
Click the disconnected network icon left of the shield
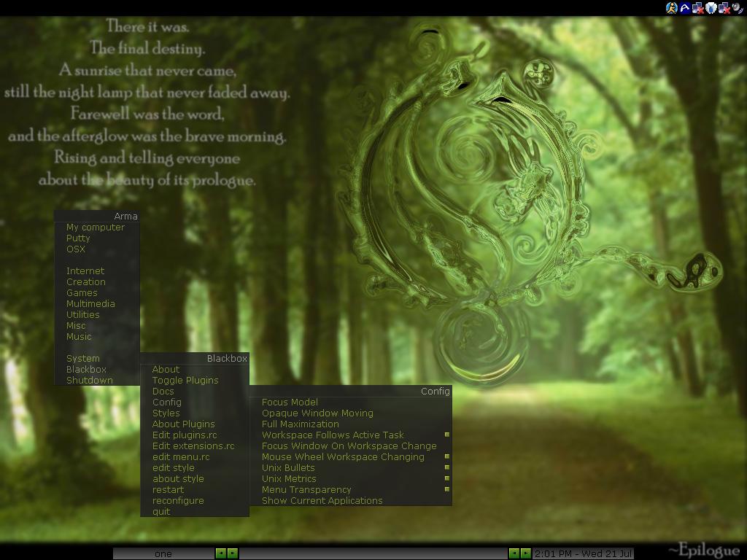[x=698, y=8]
